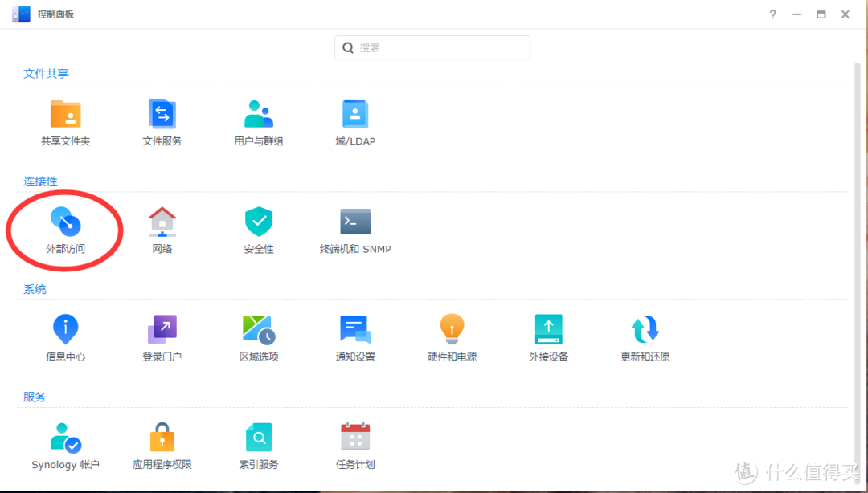Viewport: 868px width, 493px height.
Task: Open 文件服务 file services
Action: 162,115
